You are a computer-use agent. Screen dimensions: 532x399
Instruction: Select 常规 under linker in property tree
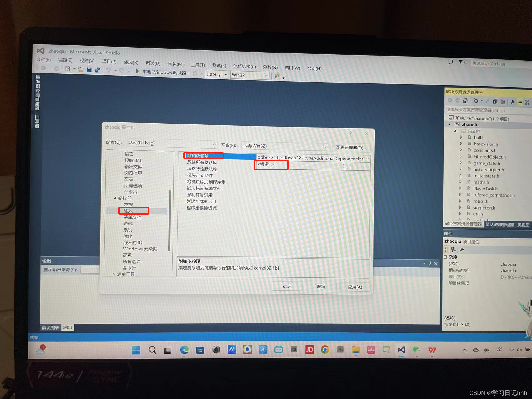pos(128,204)
